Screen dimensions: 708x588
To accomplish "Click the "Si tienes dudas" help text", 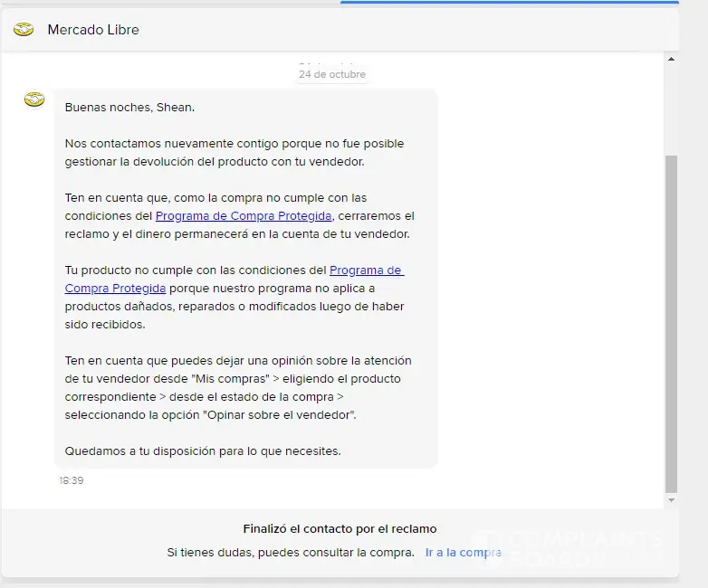I will coord(290,552).
